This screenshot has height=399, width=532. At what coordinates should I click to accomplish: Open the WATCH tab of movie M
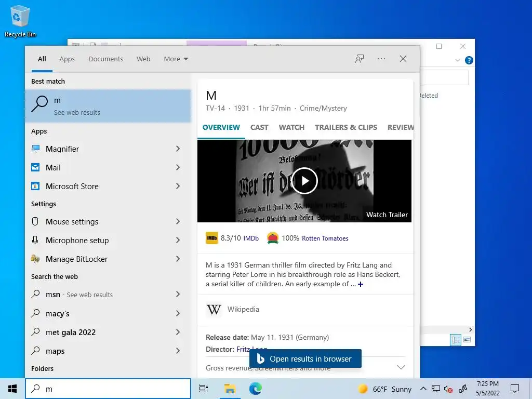[291, 127]
